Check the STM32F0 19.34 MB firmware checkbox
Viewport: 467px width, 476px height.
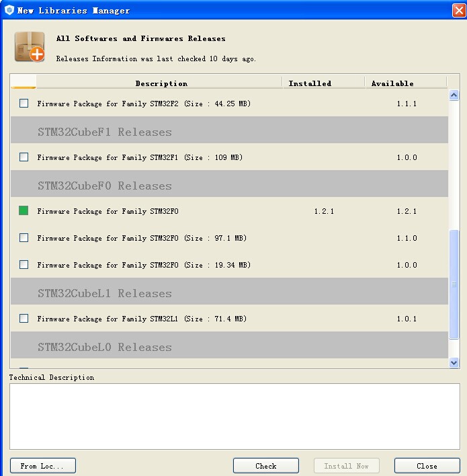pyautogui.click(x=24, y=264)
